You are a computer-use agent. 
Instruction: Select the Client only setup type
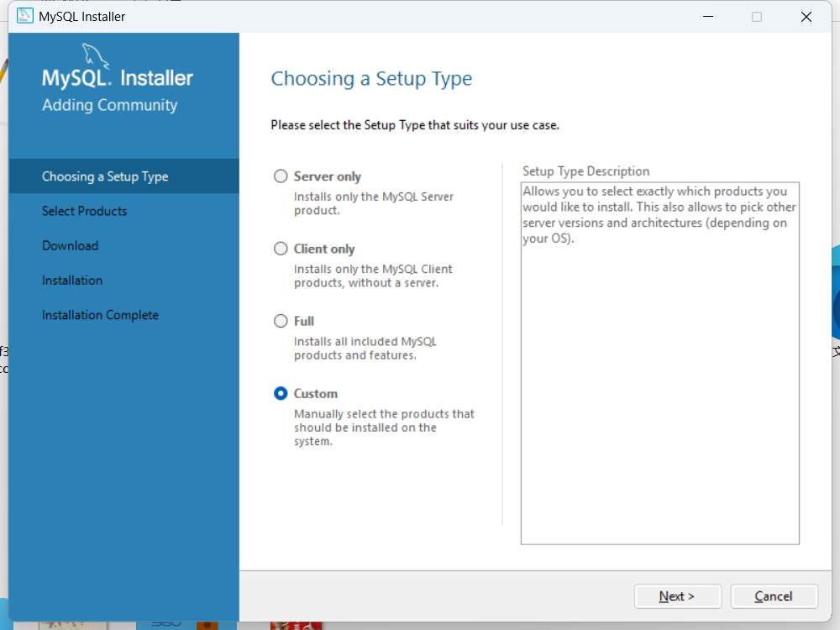coord(281,249)
